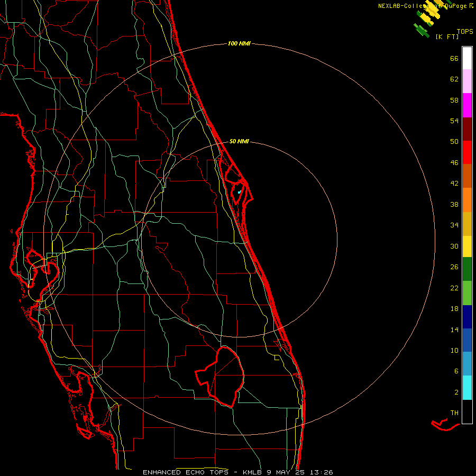Click the 'TOPS' legend title
The image size is (476, 476).
pyautogui.click(x=465, y=32)
